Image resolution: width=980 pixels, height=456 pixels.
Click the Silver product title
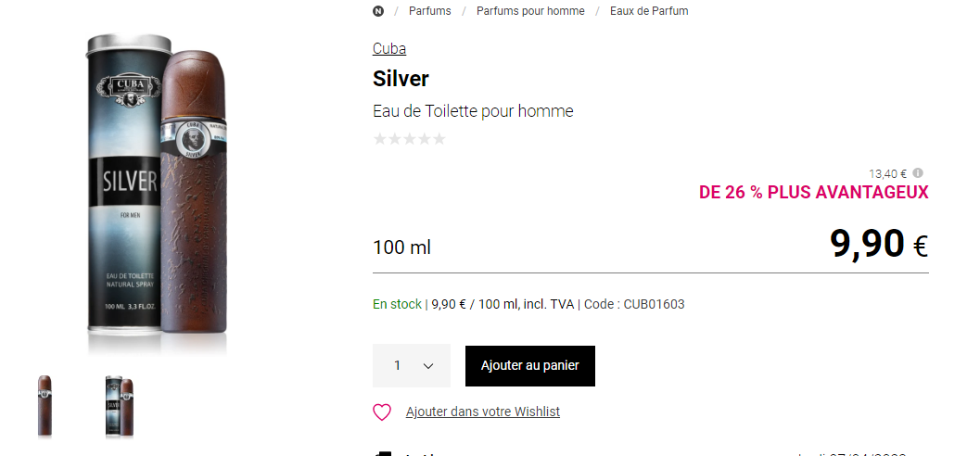click(x=401, y=78)
